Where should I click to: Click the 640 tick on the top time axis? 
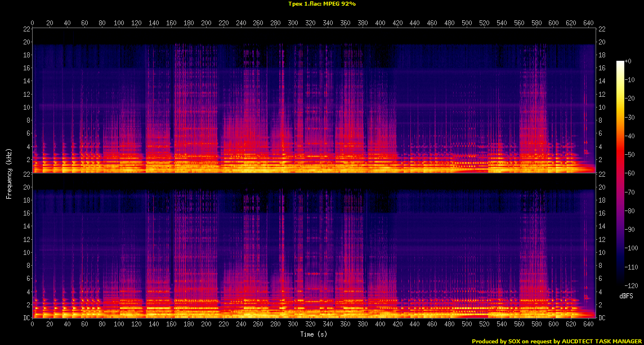[588, 23]
